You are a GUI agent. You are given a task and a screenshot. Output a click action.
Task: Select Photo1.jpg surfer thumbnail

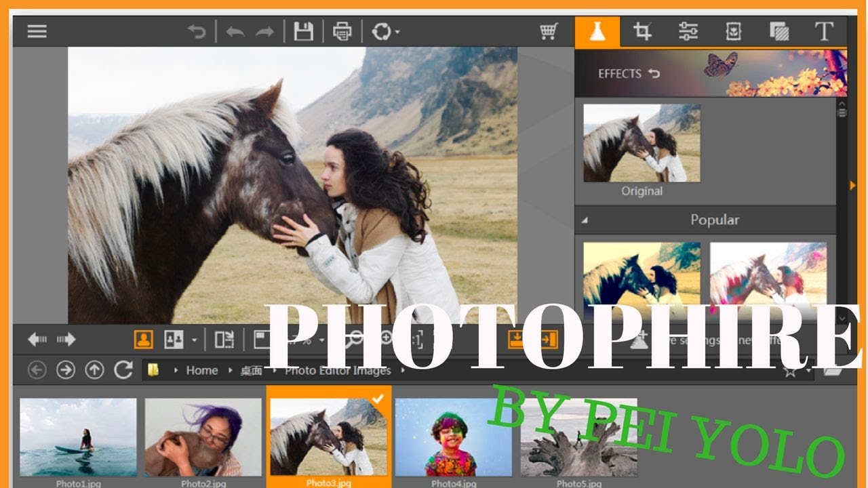pyautogui.click(x=78, y=436)
